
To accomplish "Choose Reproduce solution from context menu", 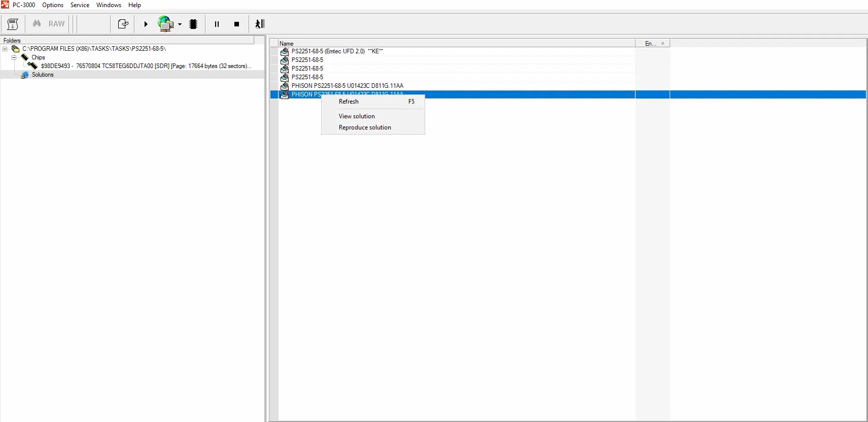I will [365, 127].
